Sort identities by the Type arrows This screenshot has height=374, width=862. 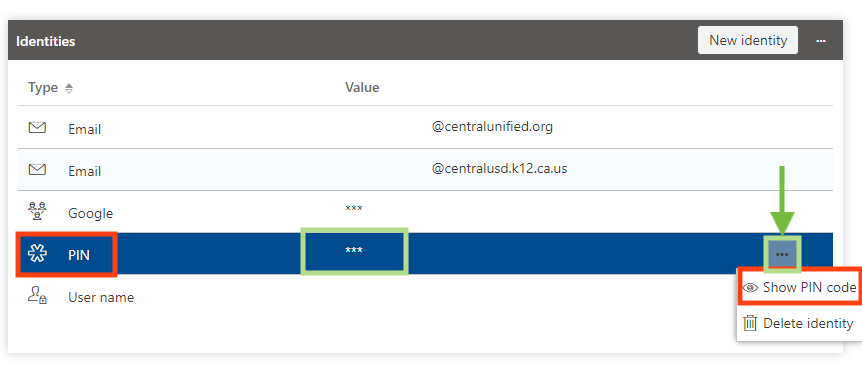[x=69, y=88]
